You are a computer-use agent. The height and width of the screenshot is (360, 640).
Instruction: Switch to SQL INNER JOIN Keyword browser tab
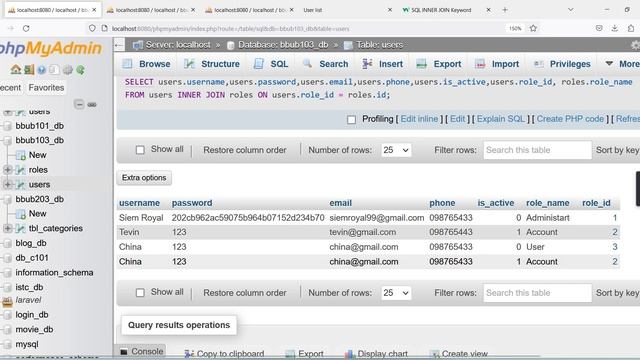[x=441, y=10]
